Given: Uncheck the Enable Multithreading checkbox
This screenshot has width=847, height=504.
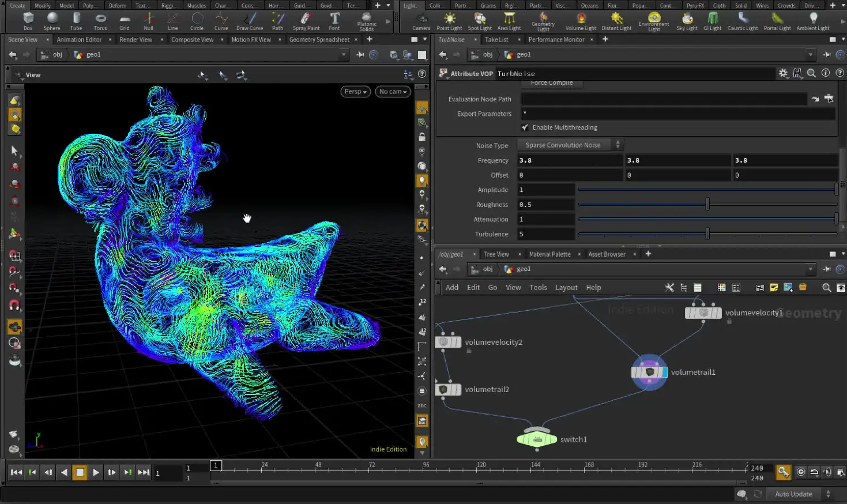Looking at the screenshot, I should (x=525, y=127).
